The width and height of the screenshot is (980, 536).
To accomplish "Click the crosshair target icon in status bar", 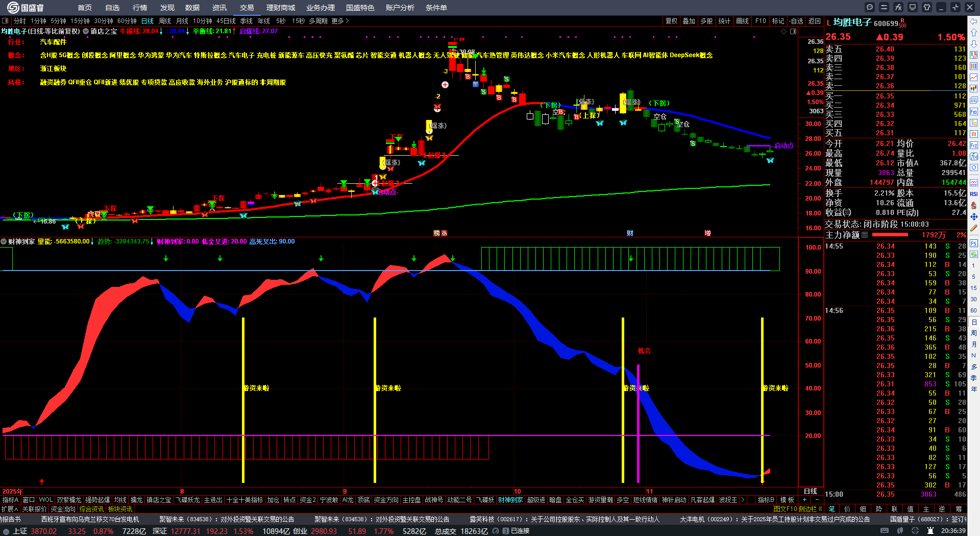I will [915, 531].
